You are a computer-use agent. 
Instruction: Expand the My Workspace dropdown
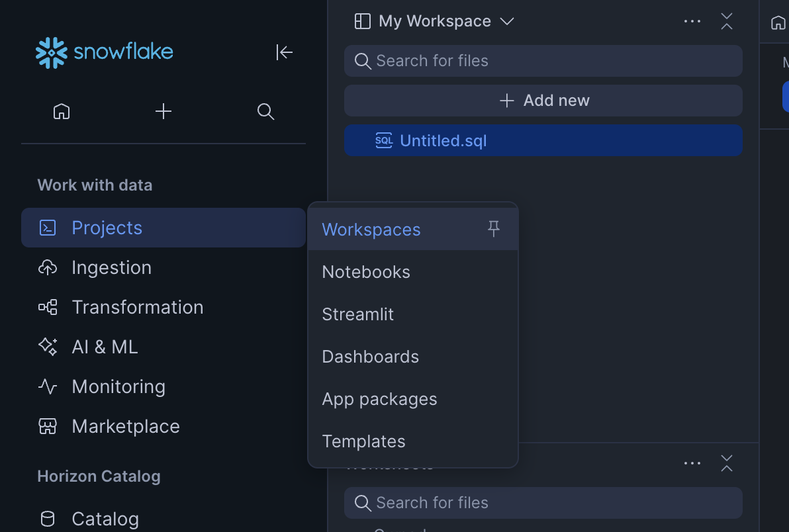pos(507,21)
